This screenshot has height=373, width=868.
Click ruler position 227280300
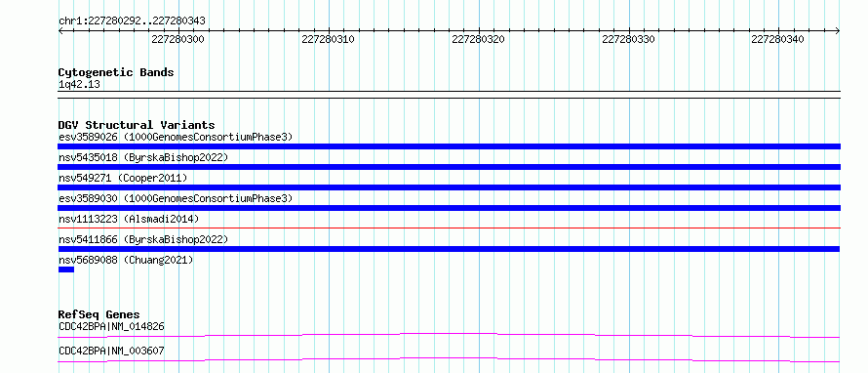(x=178, y=39)
